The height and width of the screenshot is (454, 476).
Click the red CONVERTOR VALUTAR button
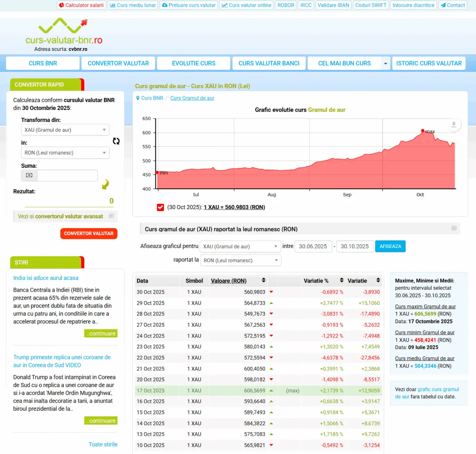pyautogui.click(x=89, y=233)
